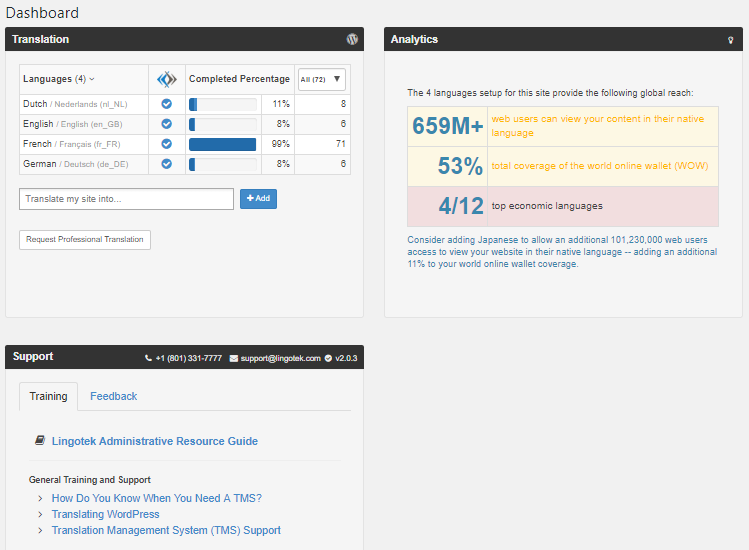Click the lightbulb icon in Analytics header
Image resolution: width=749 pixels, height=550 pixels.
point(730,40)
